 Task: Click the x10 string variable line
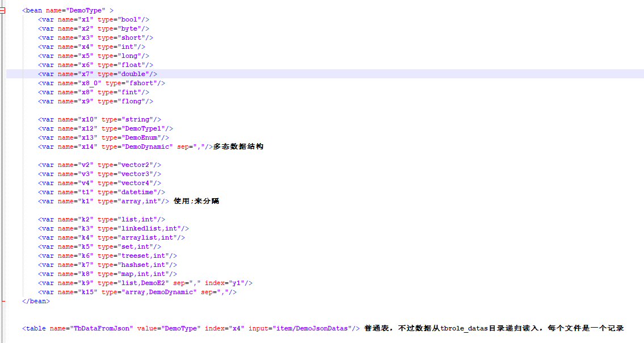tap(99, 119)
